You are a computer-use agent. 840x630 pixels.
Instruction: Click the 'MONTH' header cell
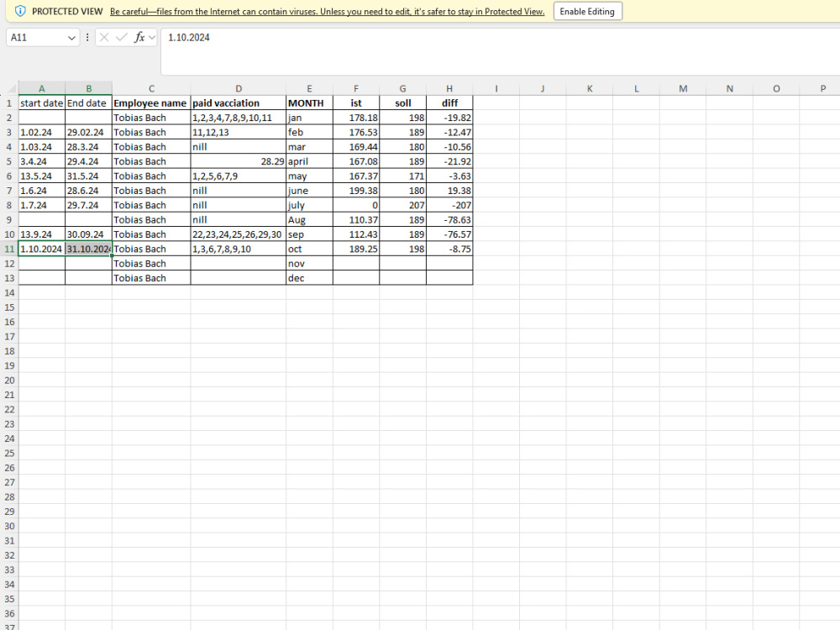coord(309,102)
